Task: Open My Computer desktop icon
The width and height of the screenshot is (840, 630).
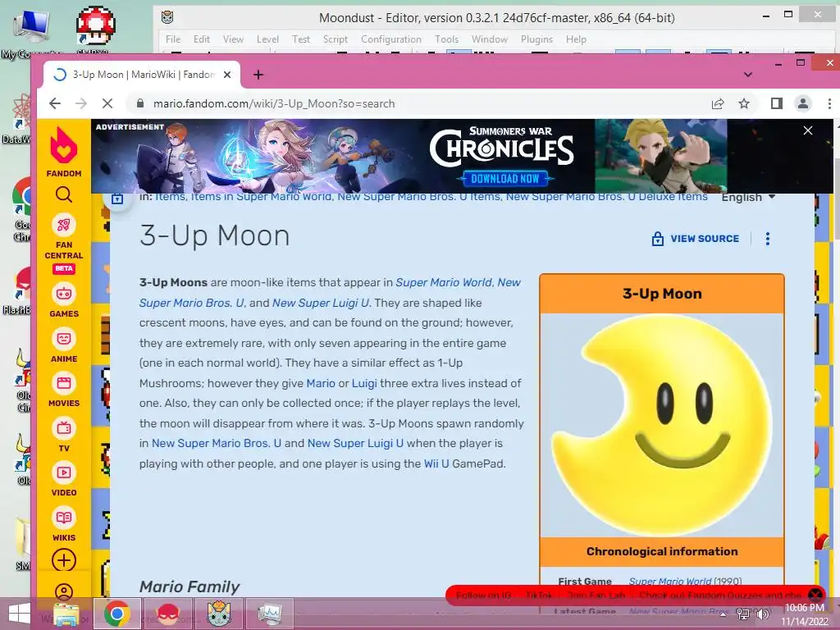Action: coord(31,32)
